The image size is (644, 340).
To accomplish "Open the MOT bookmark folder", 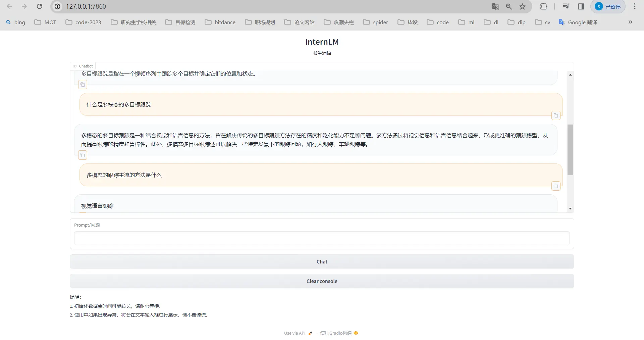I will (x=45, y=22).
